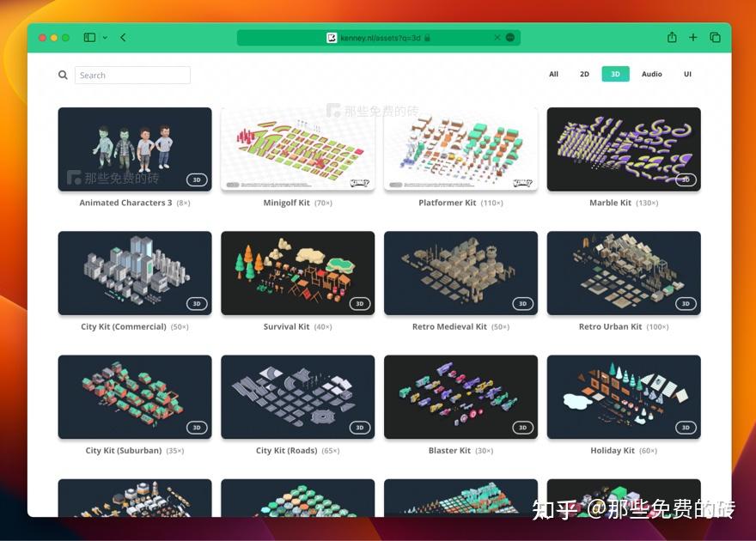Open Holiday Kit thumbnail
The image size is (756, 541).
tap(624, 397)
